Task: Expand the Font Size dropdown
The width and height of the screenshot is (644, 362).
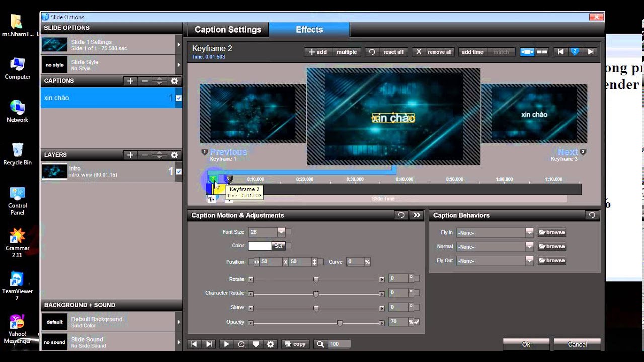Action: [281, 232]
